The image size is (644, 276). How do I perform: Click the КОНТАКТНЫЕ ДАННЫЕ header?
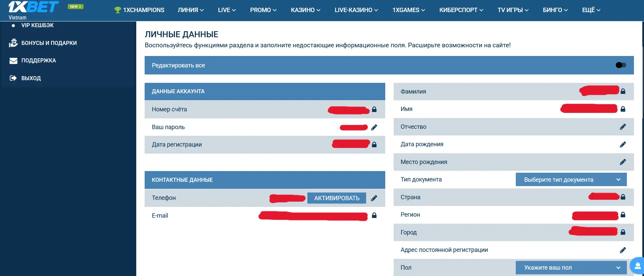click(265, 180)
